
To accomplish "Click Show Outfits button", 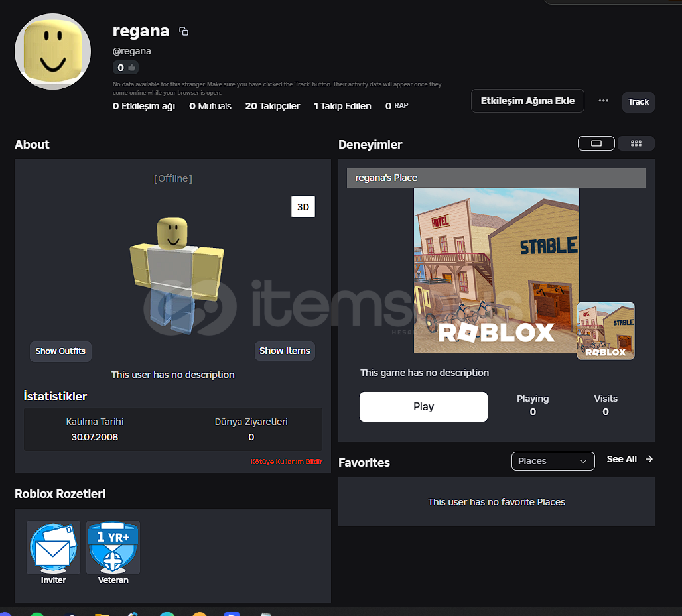I will click(60, 351).
